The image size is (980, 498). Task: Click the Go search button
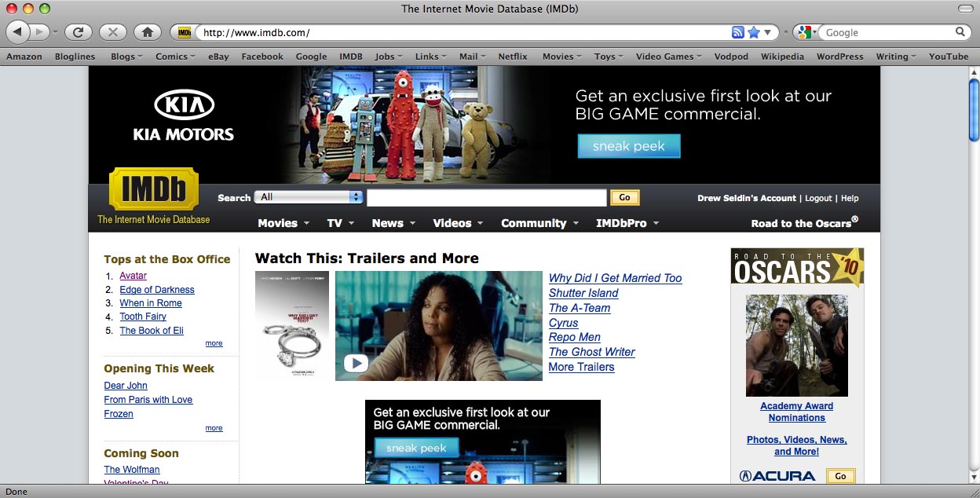click(624, 197)
